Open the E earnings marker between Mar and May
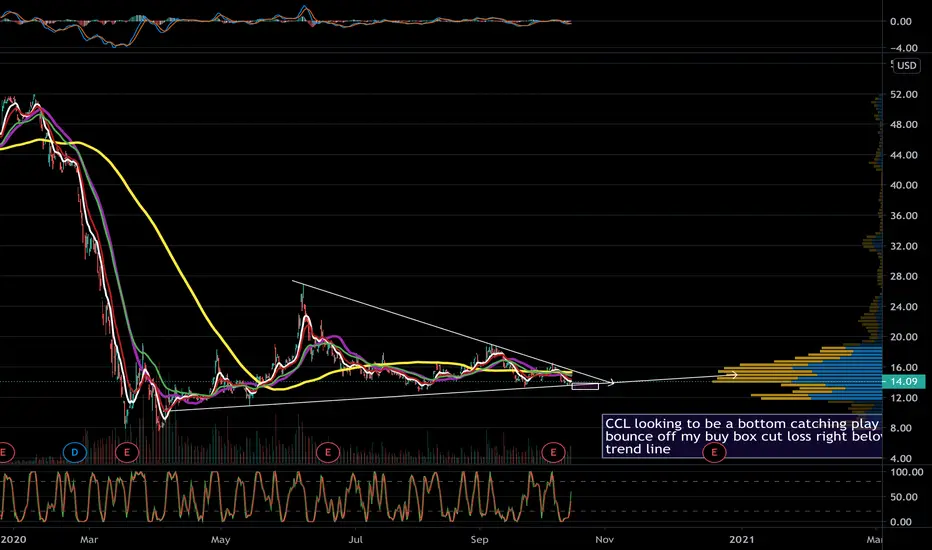The image size is (932, 550). [x=127, y=452]
